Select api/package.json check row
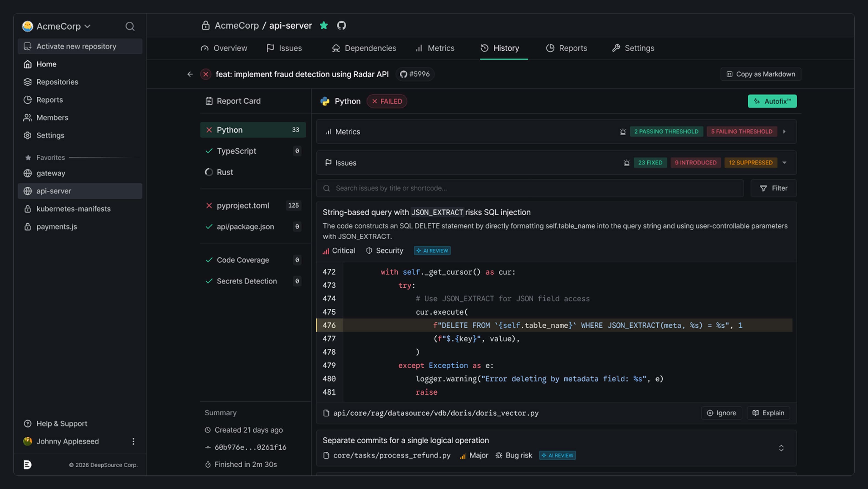Screen dimensions: 868x489 click(253, 227)
